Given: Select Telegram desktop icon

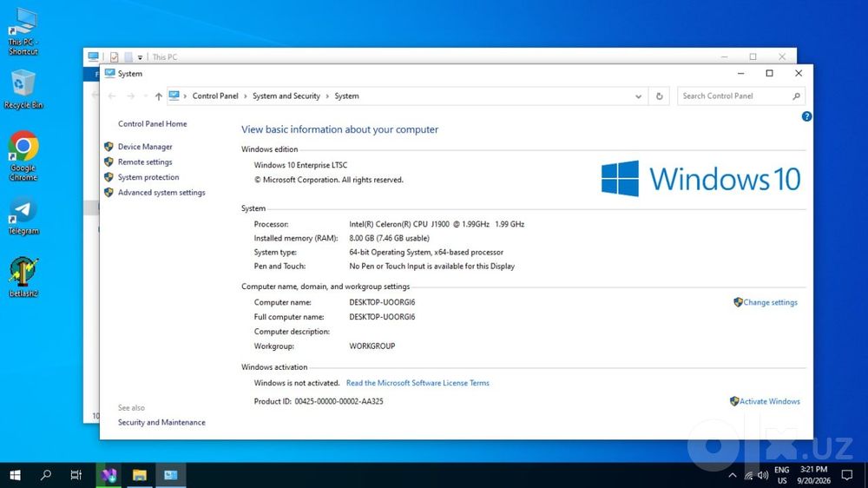Looking at the screenshot, I should [x=23, y=216].
